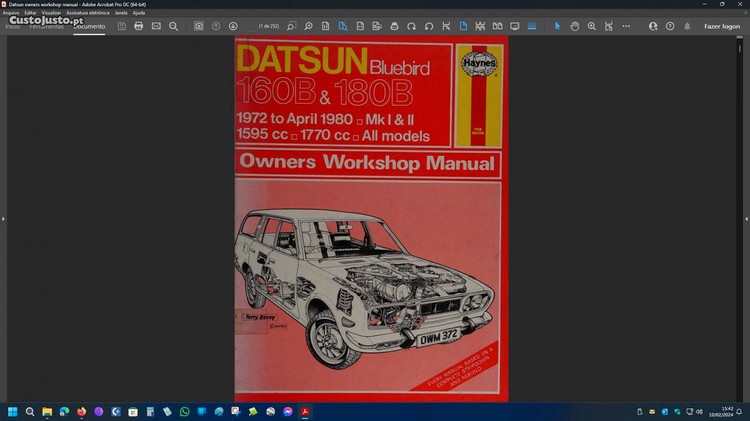Click the page number input field
Screen dimensions: 750x421
click(269, 26)
